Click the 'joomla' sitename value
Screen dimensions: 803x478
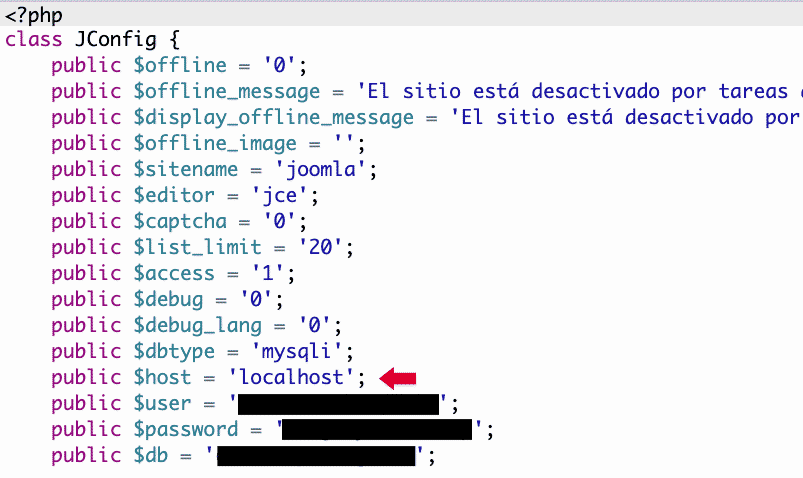click(x=321, y=170)
